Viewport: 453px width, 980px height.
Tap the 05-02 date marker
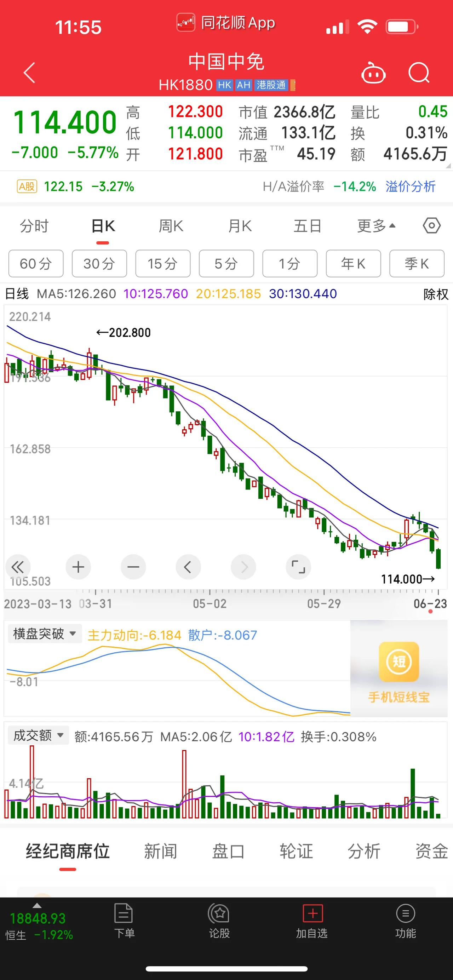coord(210,603)
